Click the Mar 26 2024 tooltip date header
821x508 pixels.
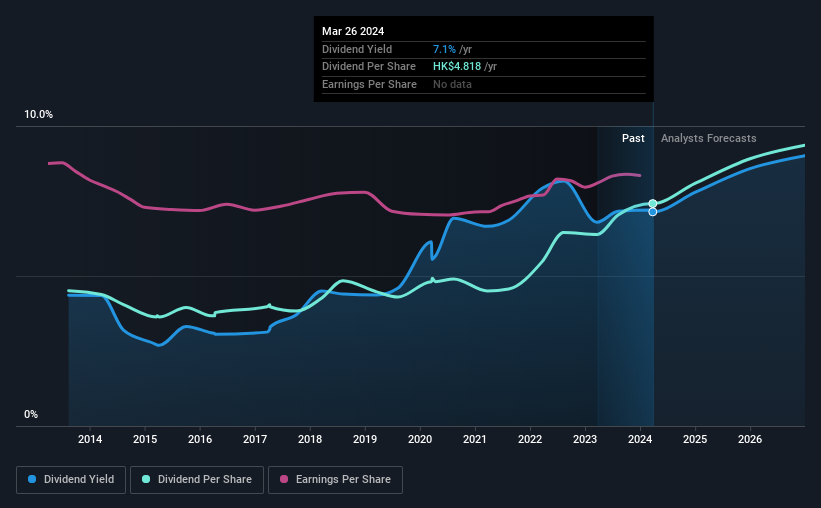point(353,31)
